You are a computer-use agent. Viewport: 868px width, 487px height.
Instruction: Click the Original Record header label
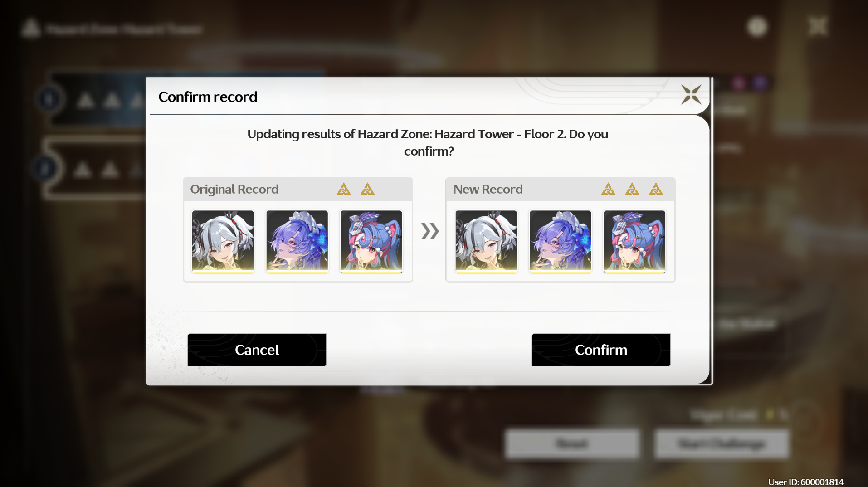click(234, 189)
